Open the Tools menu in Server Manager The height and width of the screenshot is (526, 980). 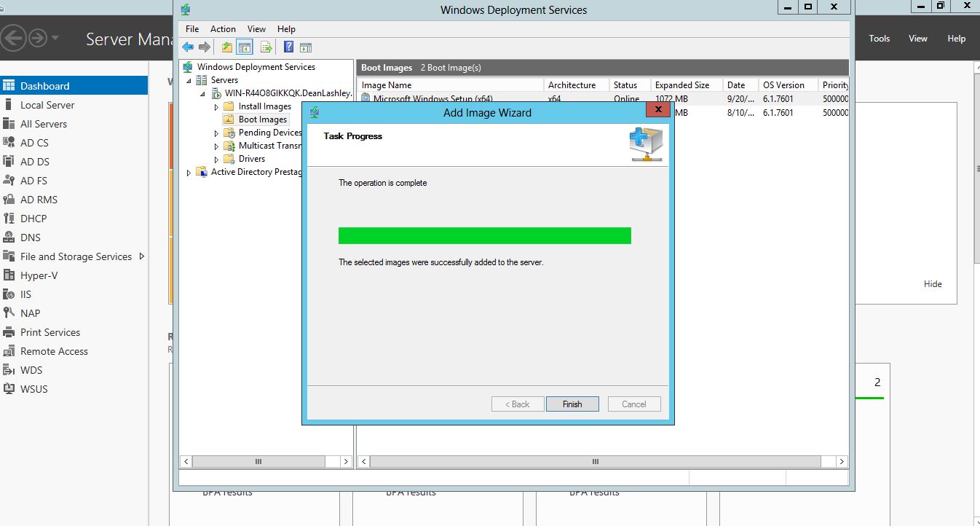(879, 39)
